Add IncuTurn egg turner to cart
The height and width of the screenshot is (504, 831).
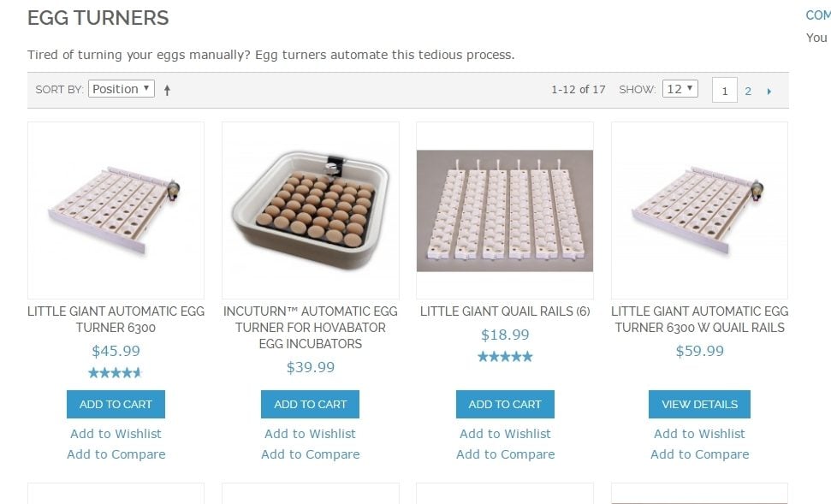(x=310, y=404)
